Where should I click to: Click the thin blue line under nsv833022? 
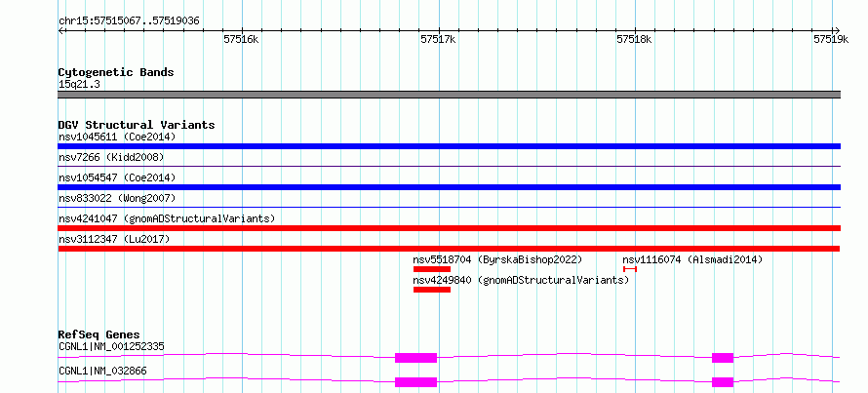click(x=449, y=207)
